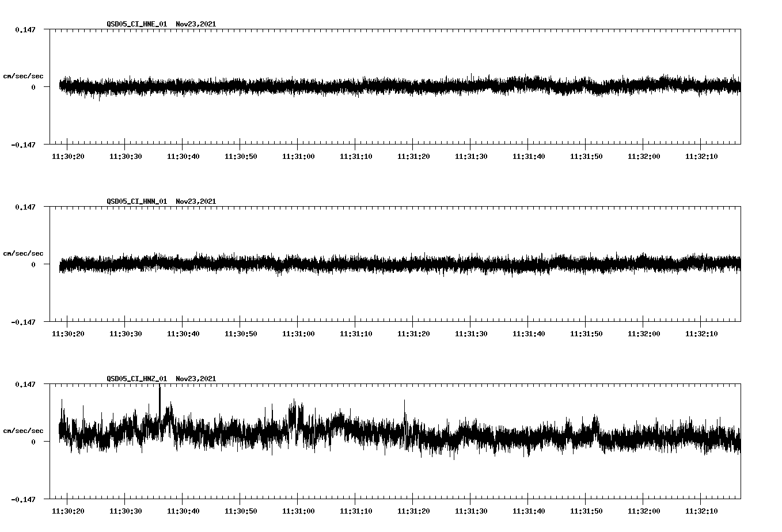This screenshot has width=782, height=532.
Task: Click the 11:31:50 time label under HNZ plot
Action: (x=586, y=511)
